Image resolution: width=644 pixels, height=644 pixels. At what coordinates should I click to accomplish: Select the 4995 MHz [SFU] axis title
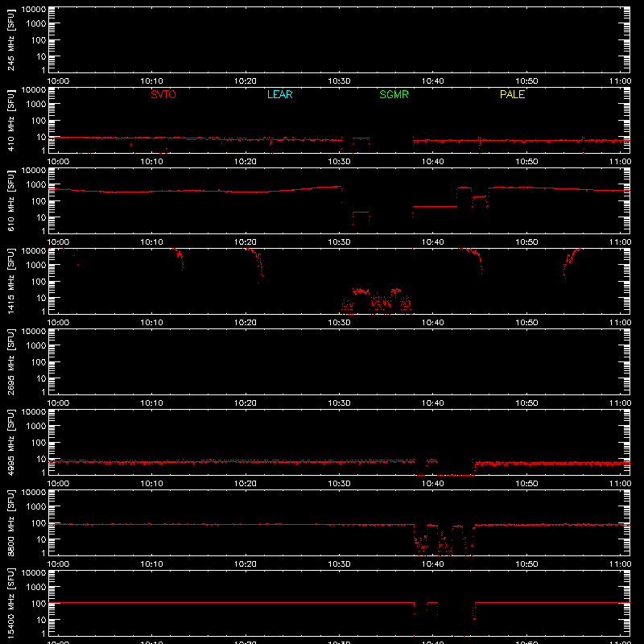tap(10, 442)
